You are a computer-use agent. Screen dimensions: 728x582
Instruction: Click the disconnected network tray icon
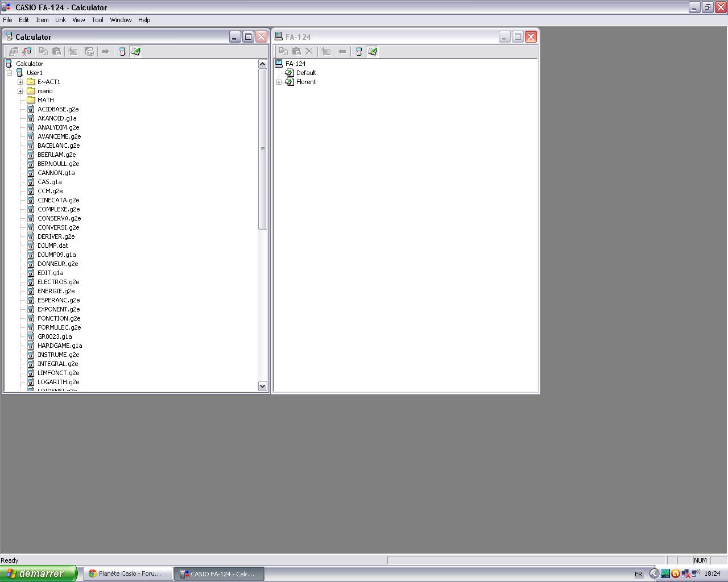[x=685, y=573]
